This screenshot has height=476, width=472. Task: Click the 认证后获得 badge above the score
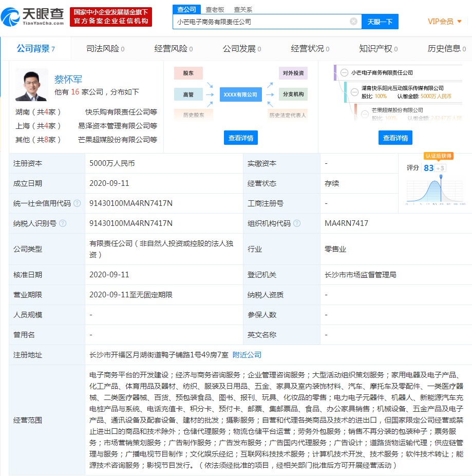pyautogui.click(x=438, y=156)
